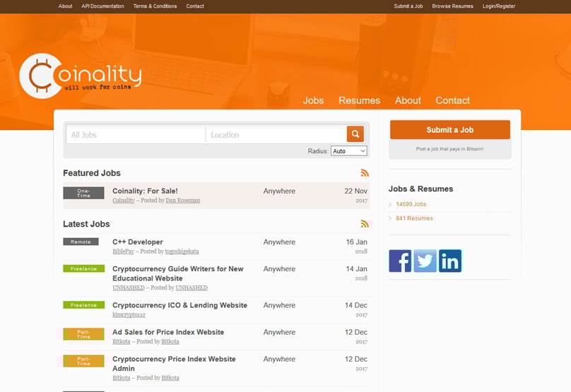
Task: Focus the All Jobs search field
Action: click(136, 135)
